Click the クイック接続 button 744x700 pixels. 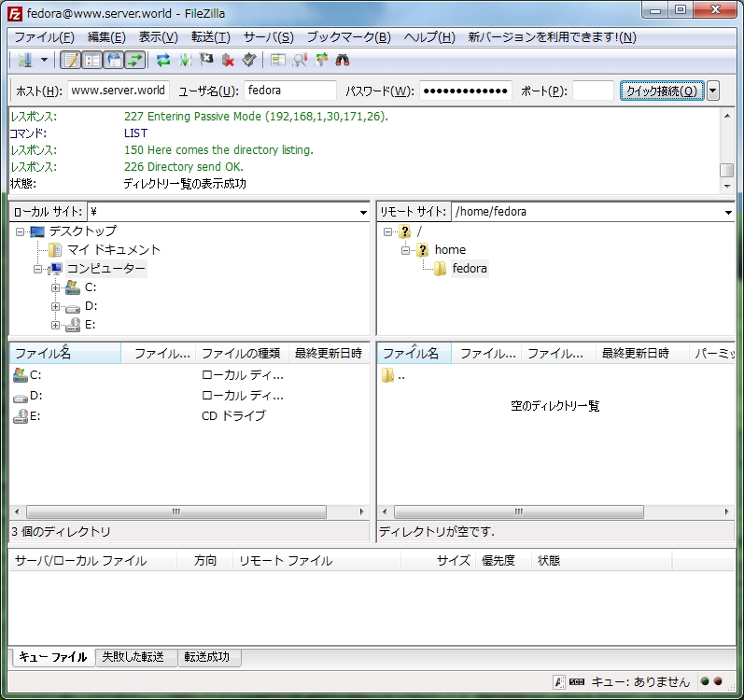click(x=662, y=91)
